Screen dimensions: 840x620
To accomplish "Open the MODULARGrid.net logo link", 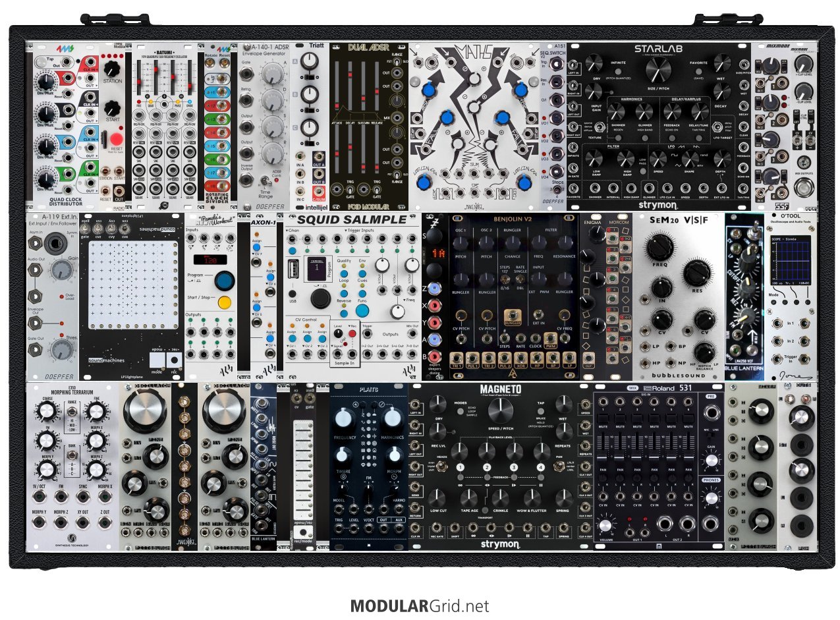I will point(420,606).
